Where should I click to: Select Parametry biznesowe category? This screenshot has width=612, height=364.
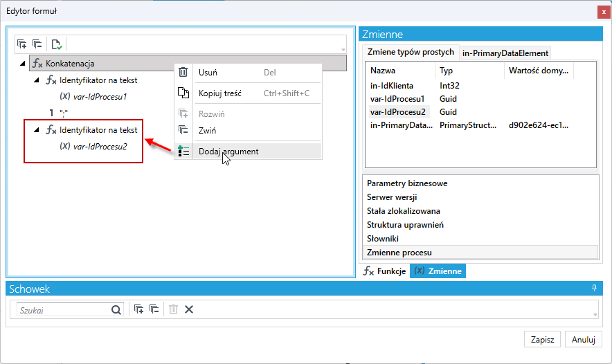pyautogui.click(x=480, y=183)
